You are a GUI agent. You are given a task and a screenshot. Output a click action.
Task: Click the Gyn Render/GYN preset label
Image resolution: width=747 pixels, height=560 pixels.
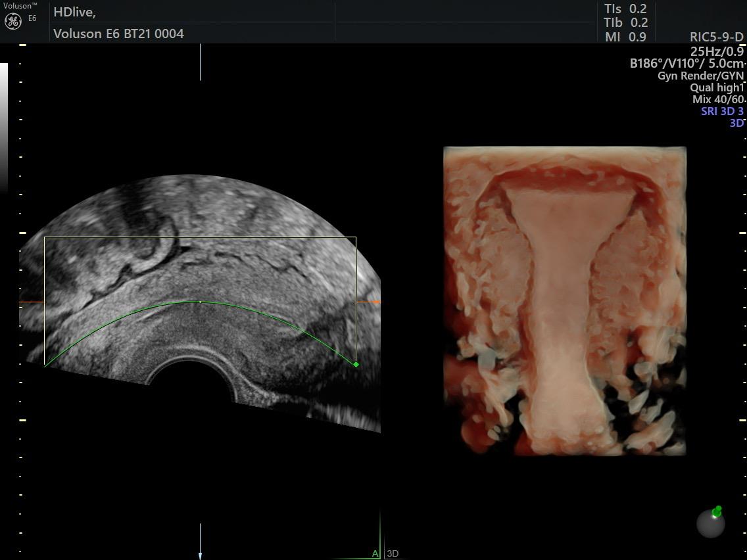700,76
